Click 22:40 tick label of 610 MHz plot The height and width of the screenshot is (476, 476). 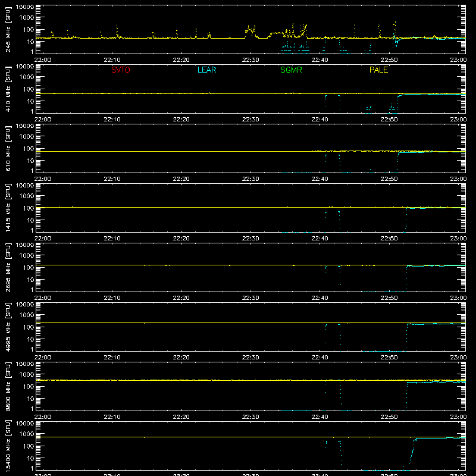[320, 179]
